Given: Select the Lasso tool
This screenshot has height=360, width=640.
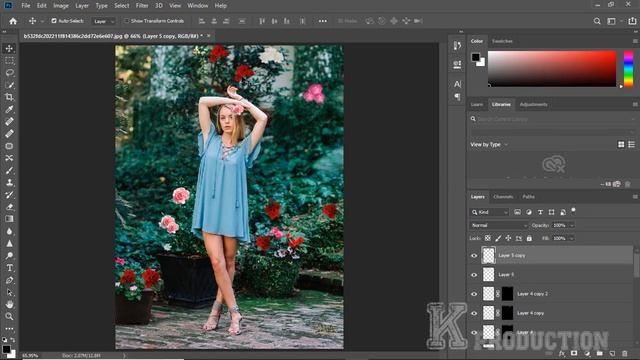Looking at the screenshot, I should click(9, 73).
